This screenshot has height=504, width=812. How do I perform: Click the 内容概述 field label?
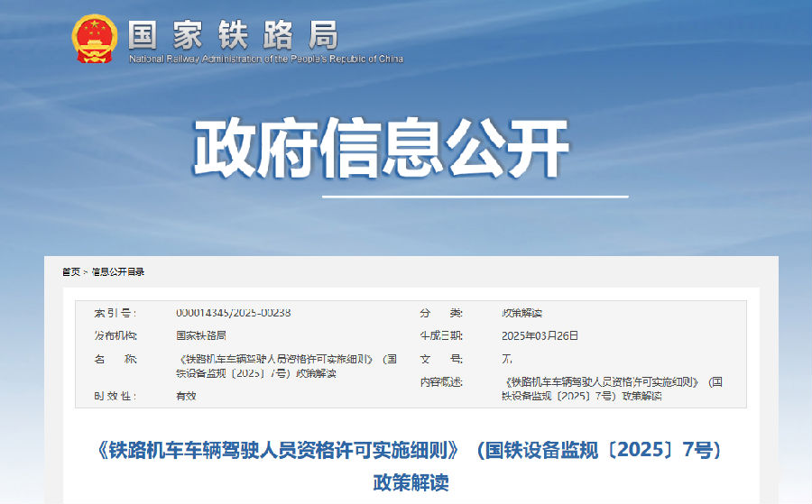[441, 381]
